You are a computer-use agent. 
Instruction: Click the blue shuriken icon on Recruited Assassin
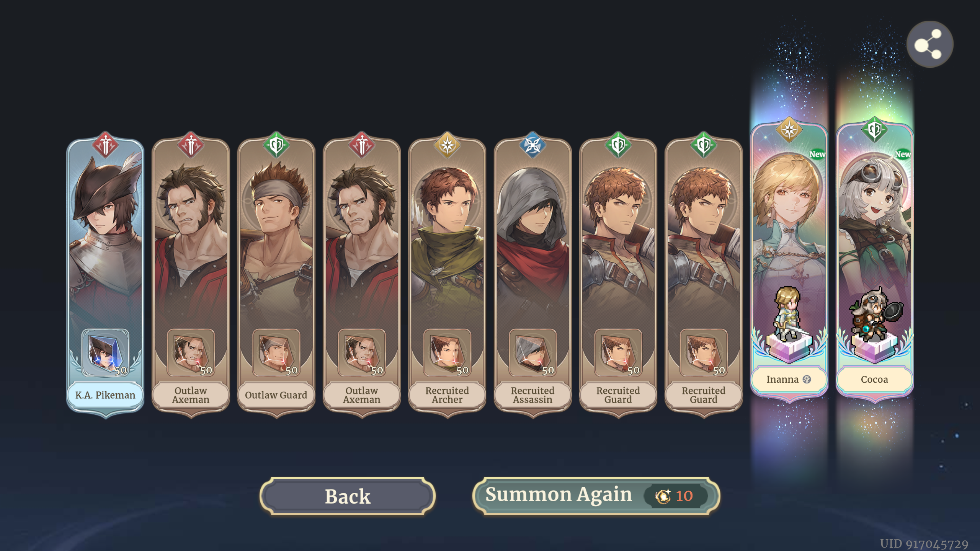coord(532,145)
